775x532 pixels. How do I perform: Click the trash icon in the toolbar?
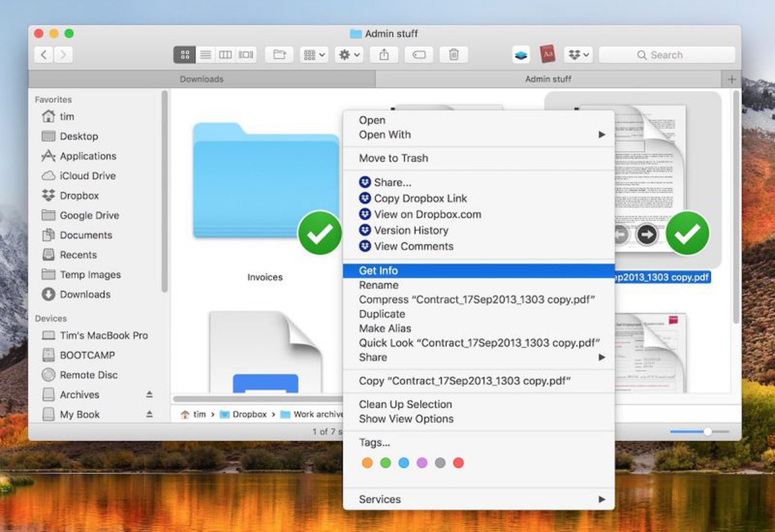[453, 54]
